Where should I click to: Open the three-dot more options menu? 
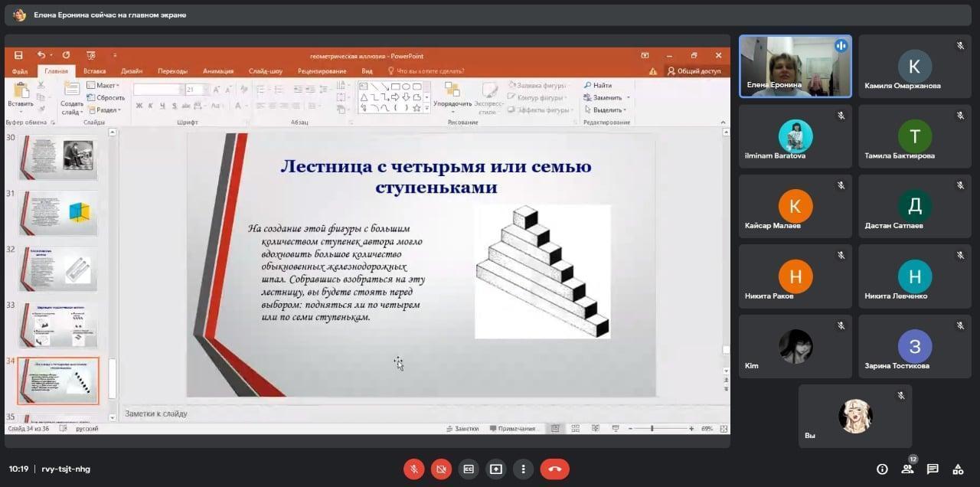(x=523, y=469)
